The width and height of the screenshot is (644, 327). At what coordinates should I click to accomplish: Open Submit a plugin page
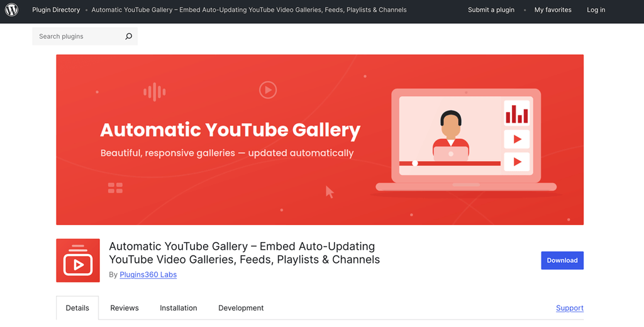pyautogui.click(x=491, y=10)
